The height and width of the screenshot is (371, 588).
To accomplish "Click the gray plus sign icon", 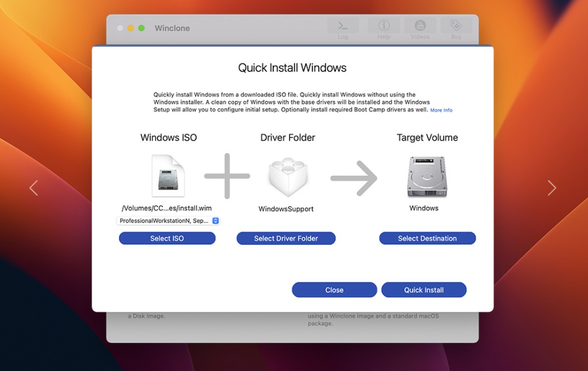I will point(227,176).
